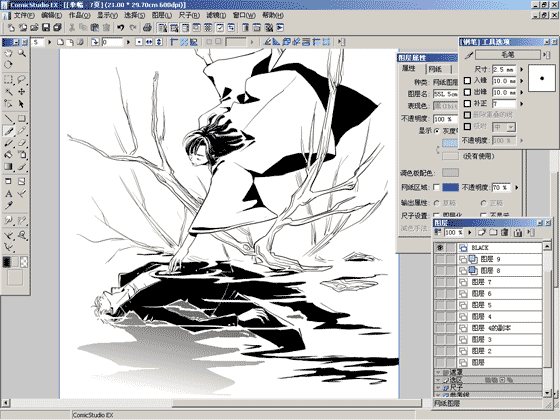560x420 pixels.
Task: Switch to the 网纸 tab
Action: (x=435, y=69)
